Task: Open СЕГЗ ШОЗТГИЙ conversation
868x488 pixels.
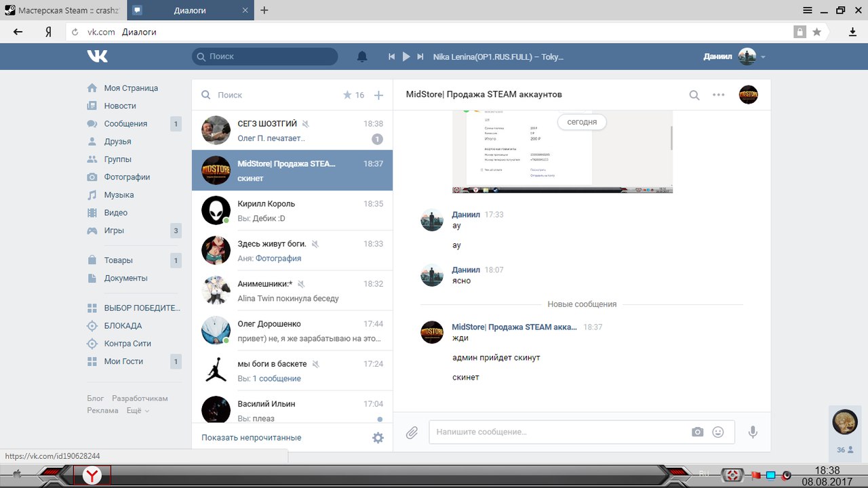Action: pyautogui.click(x=292, y=131)
